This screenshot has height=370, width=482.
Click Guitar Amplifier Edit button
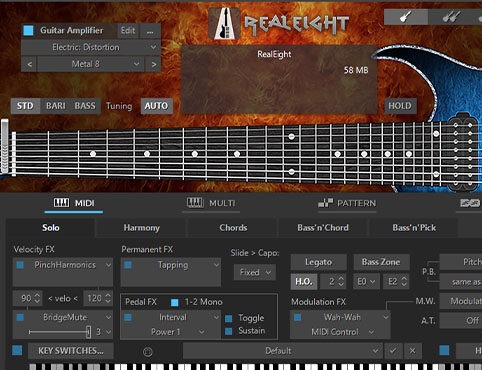click(x=128, y=31)
